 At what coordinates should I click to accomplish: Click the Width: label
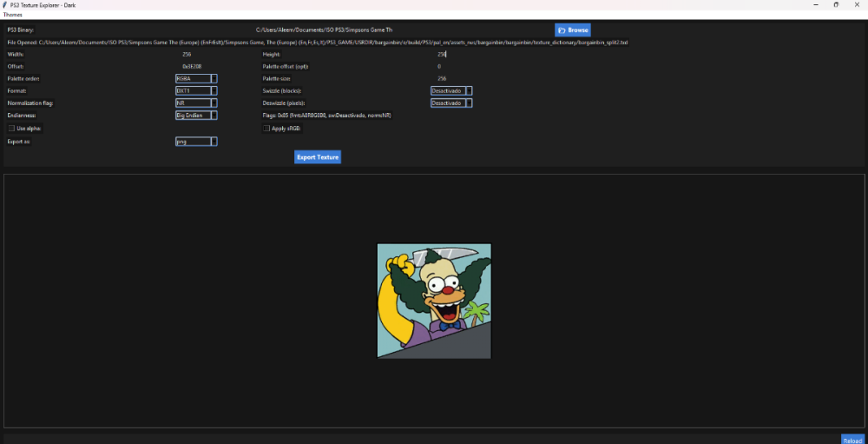tap(16, 55)
